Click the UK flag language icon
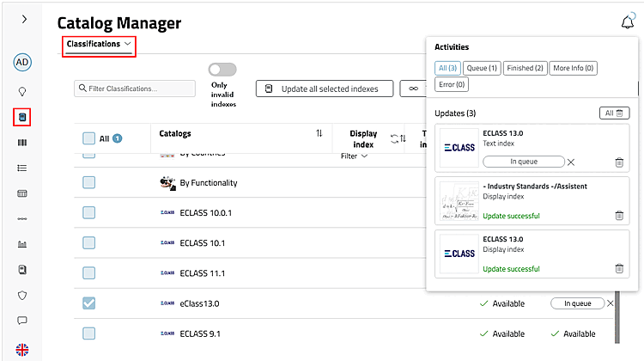This screenshot has width=644, height=361. pos(22,349)
